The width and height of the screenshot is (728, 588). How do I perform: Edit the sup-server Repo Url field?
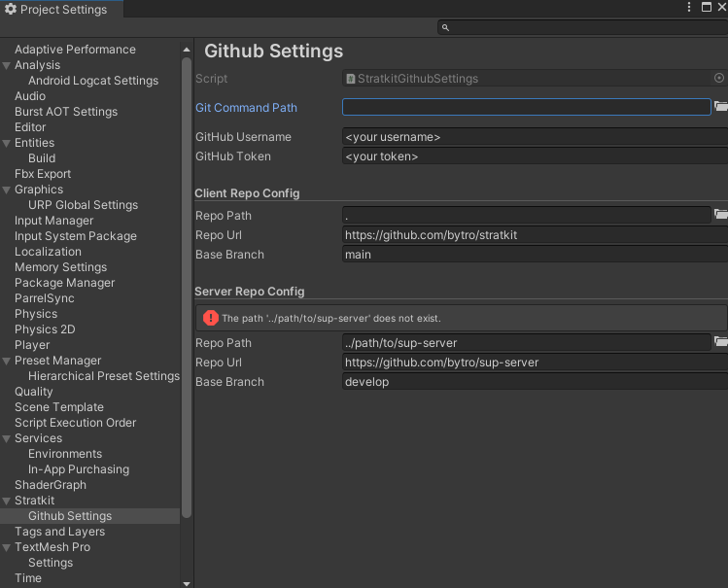[535, 362]
